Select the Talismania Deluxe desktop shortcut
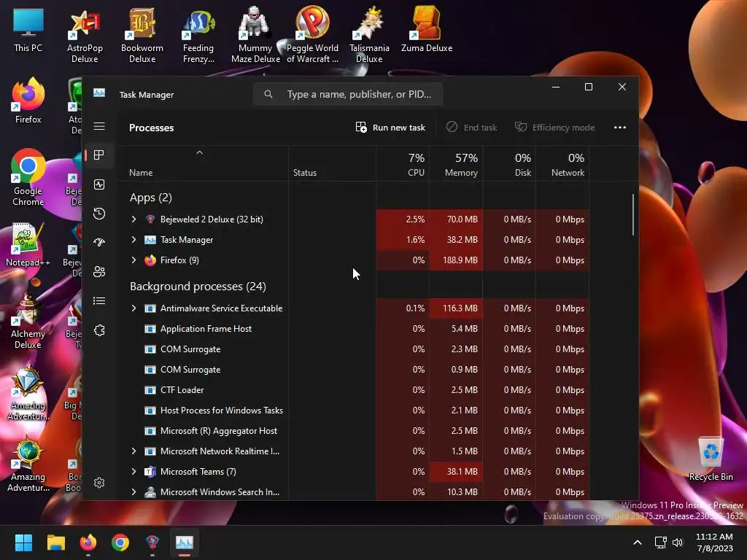 (369, 36)
